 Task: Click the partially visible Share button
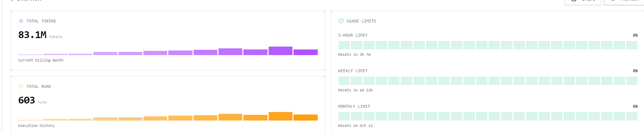point(583,2)
